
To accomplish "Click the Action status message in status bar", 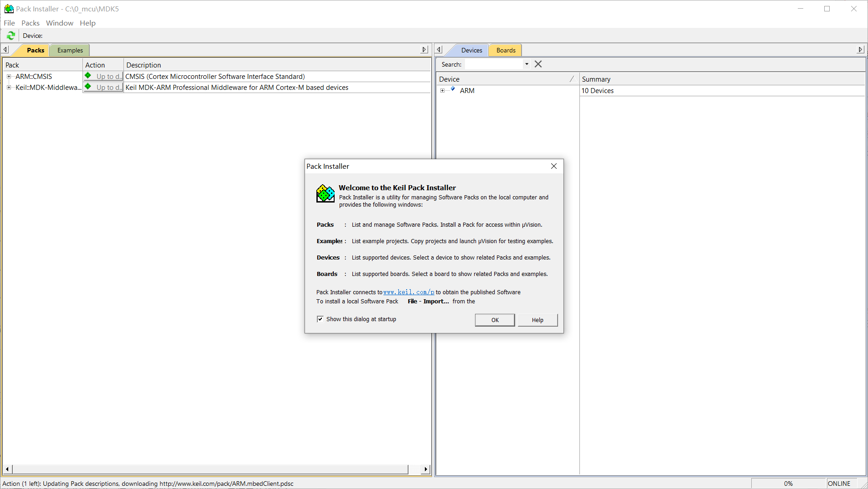I will click(x=148, y=484).
